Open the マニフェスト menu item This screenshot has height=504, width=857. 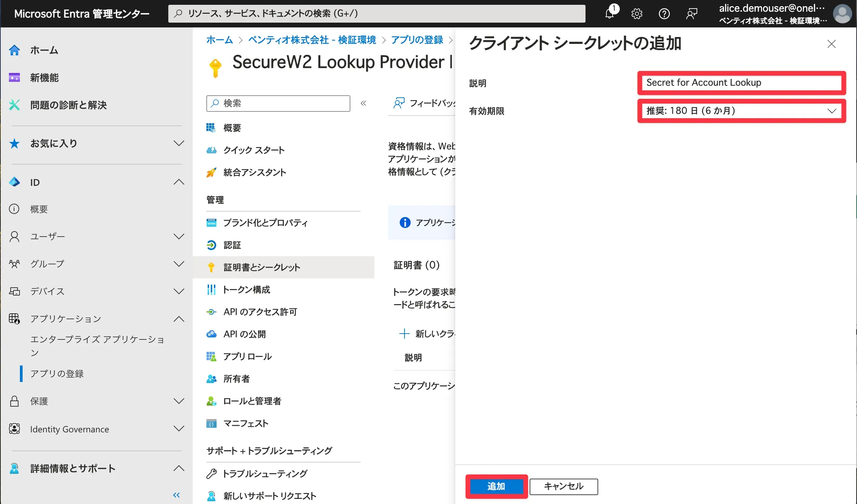pyautogui.click(x=245, y=424)
